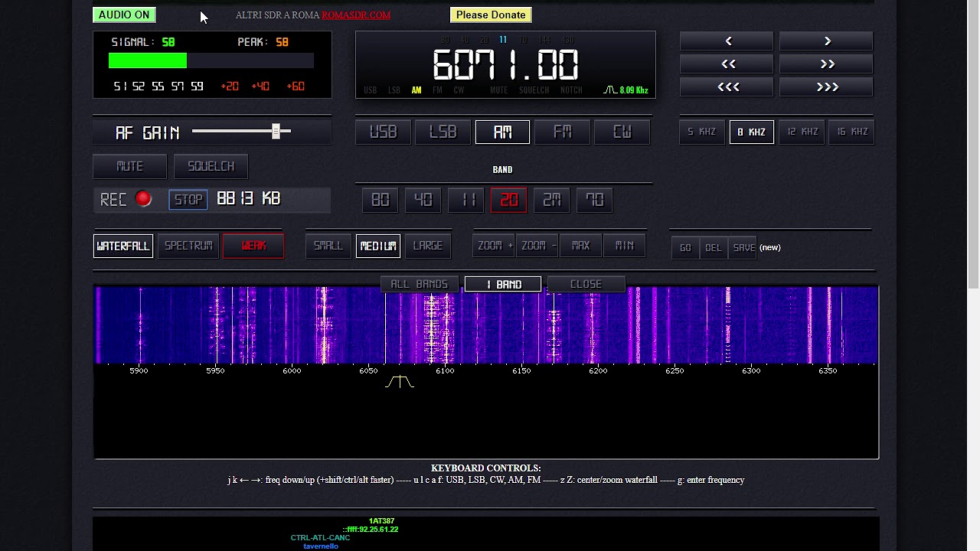Click the triple left arrow fast-tune button
The height and width of the screenshot is (551, 980).
[x=728, y=87]
